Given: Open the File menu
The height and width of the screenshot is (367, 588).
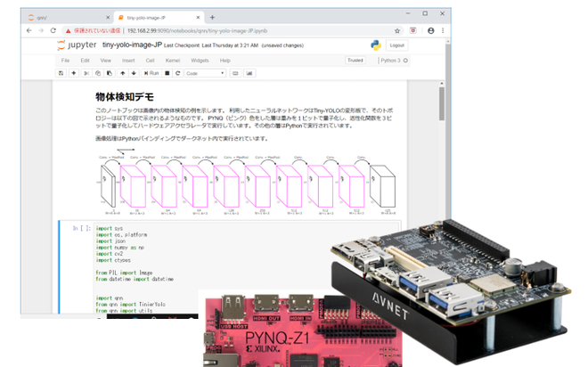Looking at the screenshot, I should tap(65, 61).
